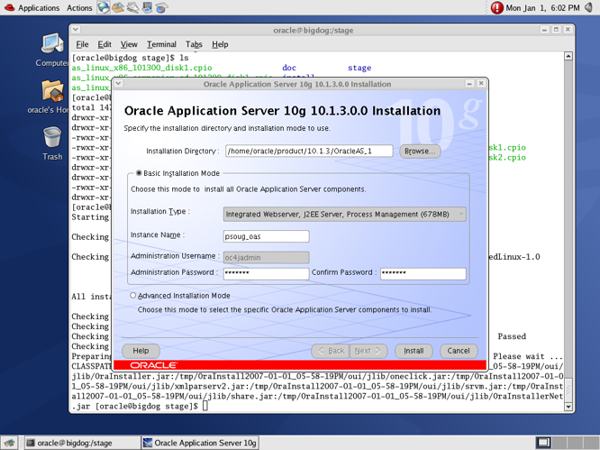Open the volume control speaker icon

(x=589, y=7)
